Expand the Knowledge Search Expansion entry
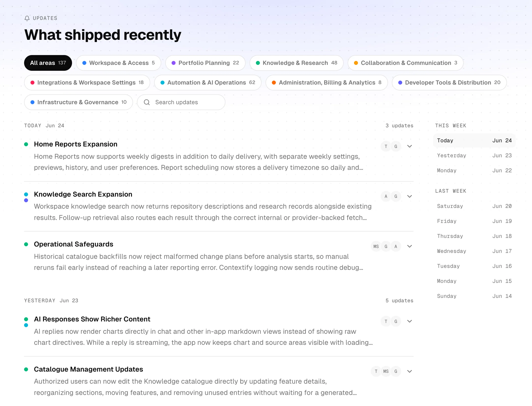 tap(409, 196)
